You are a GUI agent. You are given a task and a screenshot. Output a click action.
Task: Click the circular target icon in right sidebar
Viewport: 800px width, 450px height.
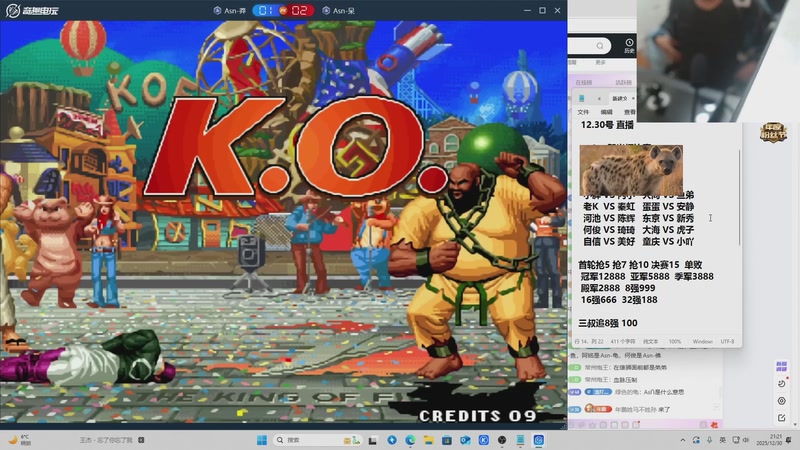click(781, 401)
